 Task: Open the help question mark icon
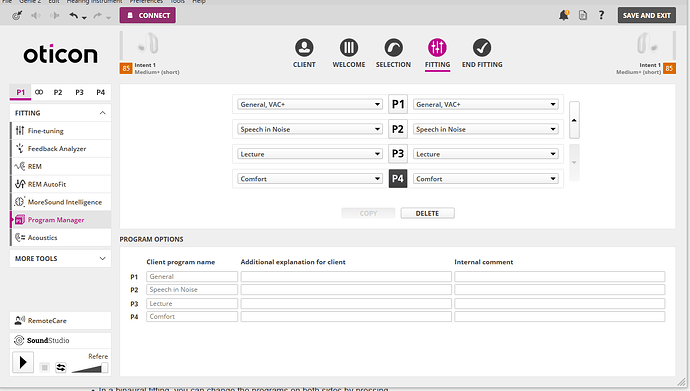coord(601,15)
